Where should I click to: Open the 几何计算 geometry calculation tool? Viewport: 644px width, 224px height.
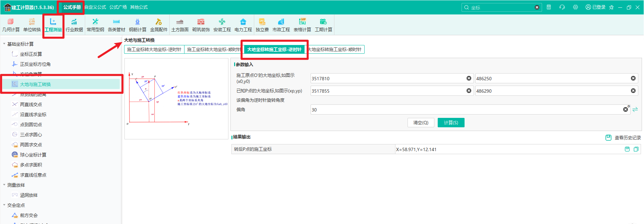click(x=11, y=25)
